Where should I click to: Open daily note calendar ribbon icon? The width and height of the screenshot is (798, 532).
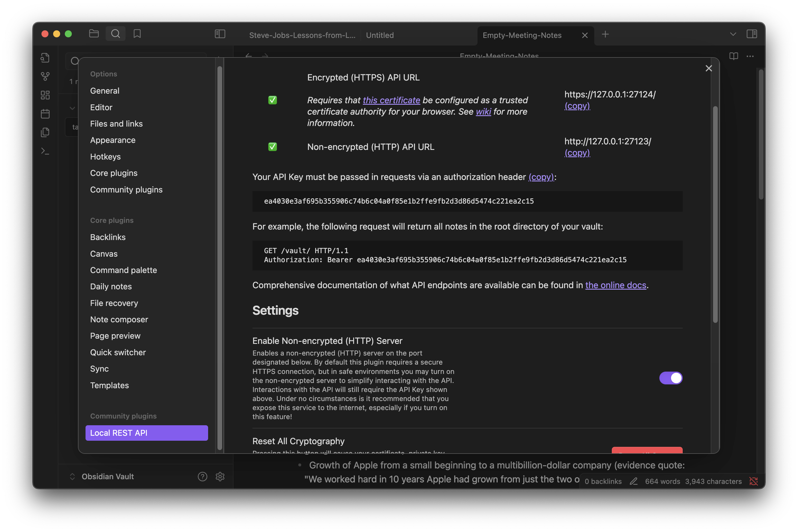click(45, 114)
